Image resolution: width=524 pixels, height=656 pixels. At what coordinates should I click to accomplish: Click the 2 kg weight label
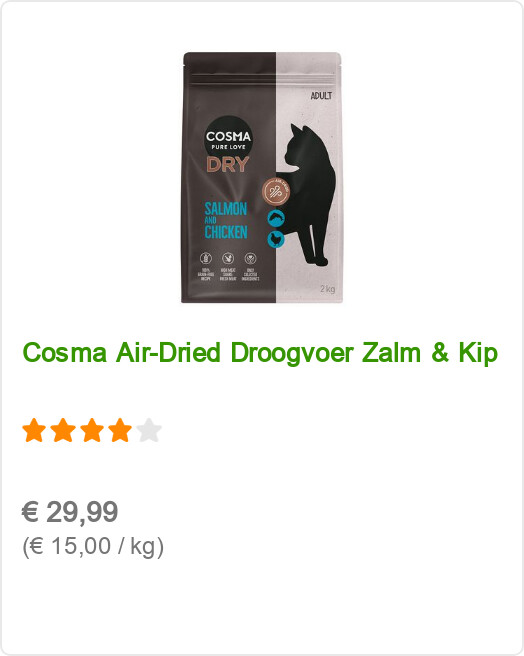[x=328, y=289]
